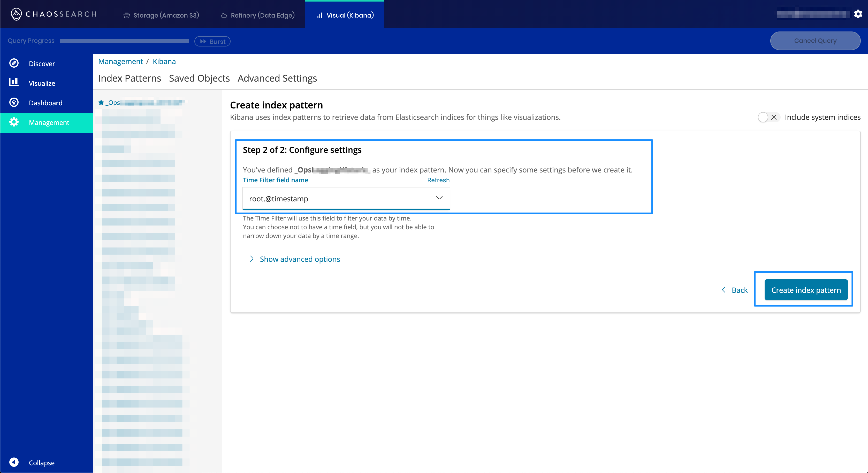Click the Kibana breadcrumb link

164,61
